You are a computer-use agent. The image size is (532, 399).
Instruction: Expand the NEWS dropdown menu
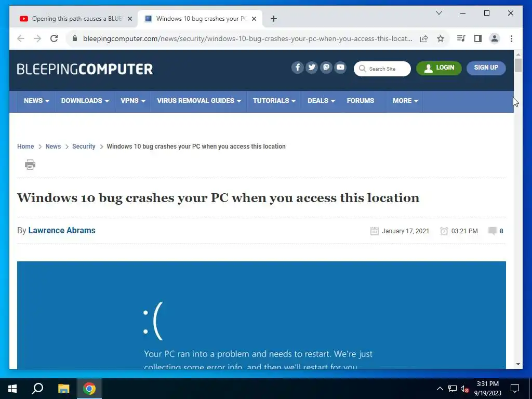(x=36, y=101)
